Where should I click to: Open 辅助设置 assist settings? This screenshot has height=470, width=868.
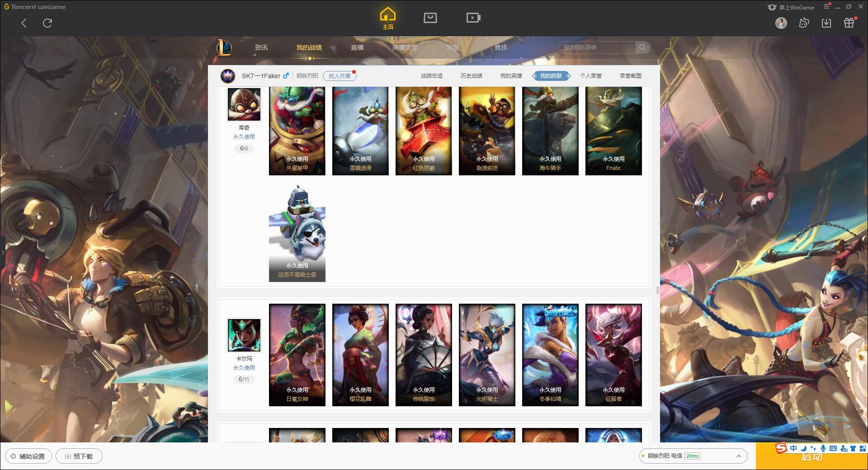click(x=28, y=456)
